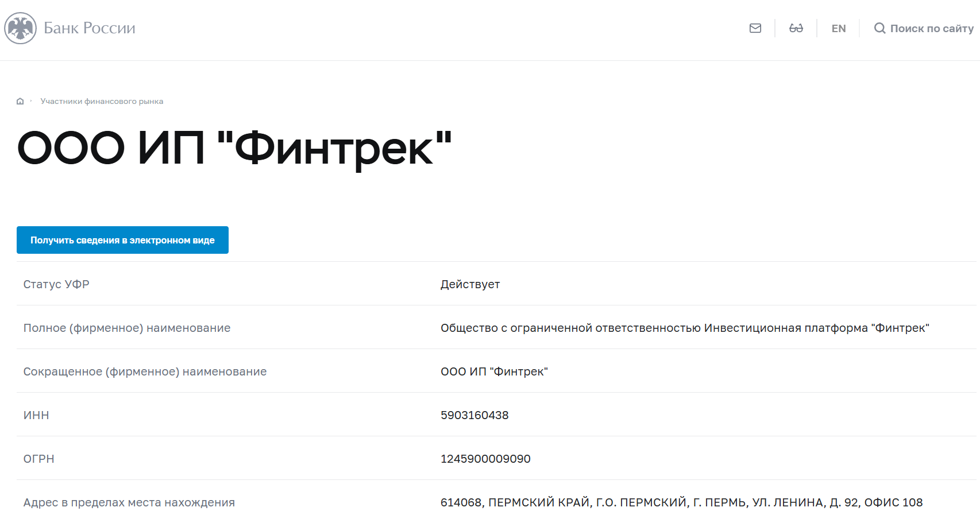Click 'Банк России' header title
This screenshot has height=515, width=980.
point(90,28)
